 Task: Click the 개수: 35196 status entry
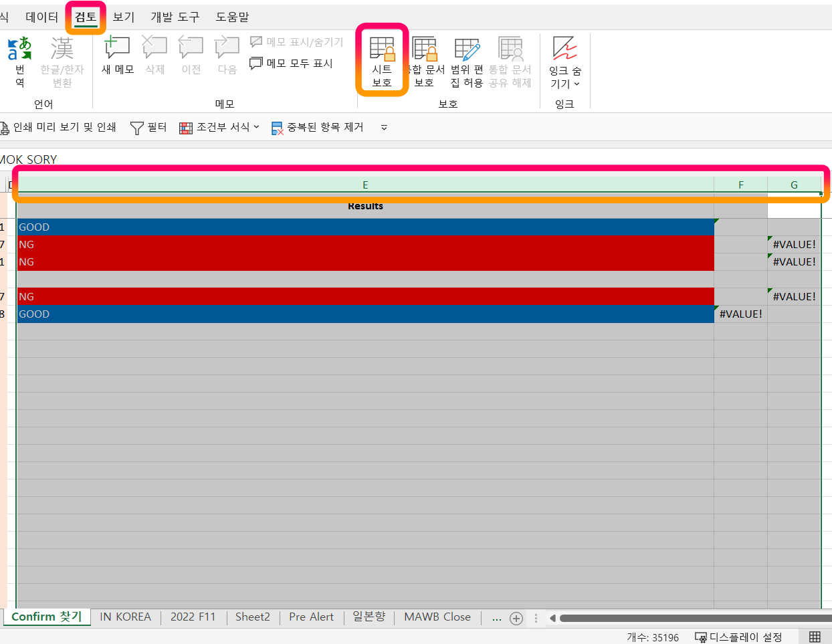(653, 637)
